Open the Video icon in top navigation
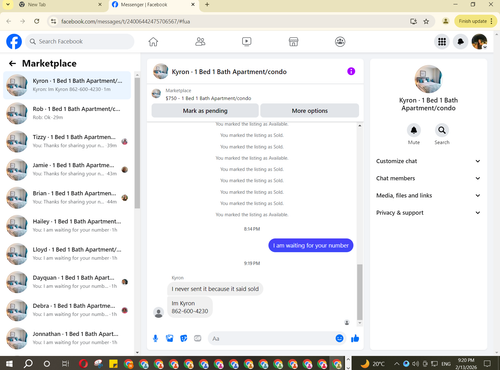 pyautogui.click(x=247, y=42)
